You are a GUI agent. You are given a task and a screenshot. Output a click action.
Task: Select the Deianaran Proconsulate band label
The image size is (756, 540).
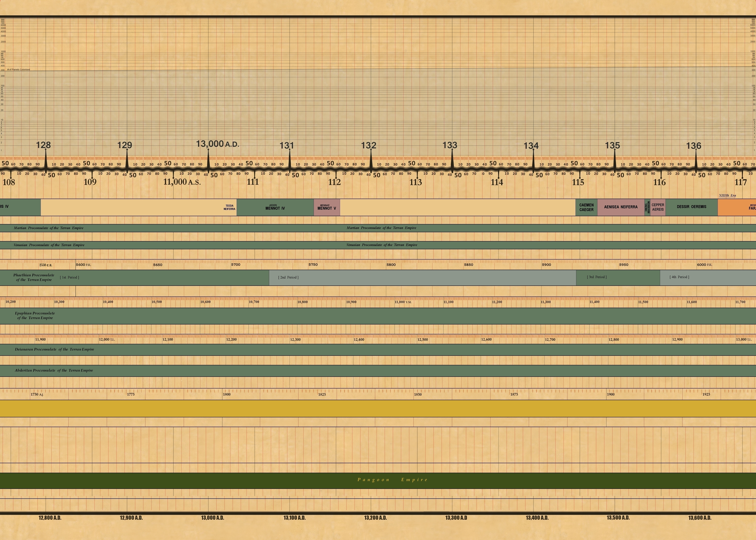coord(55,350)
